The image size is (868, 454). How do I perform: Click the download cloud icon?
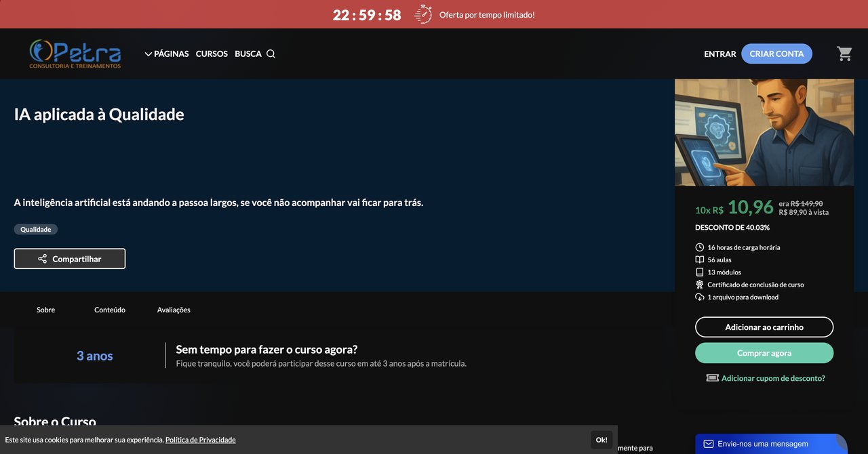pos(700,297)
